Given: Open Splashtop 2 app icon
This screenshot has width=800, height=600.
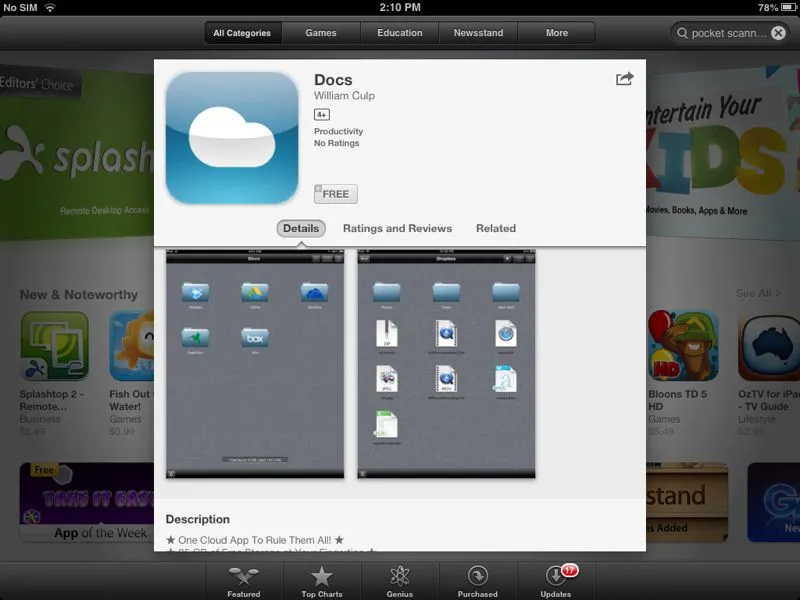Looking at the screenshot, I should tap(54, 346).
